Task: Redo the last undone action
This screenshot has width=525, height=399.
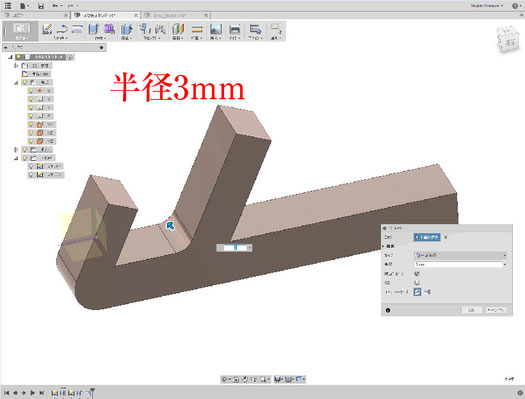Action: [72, 6]
